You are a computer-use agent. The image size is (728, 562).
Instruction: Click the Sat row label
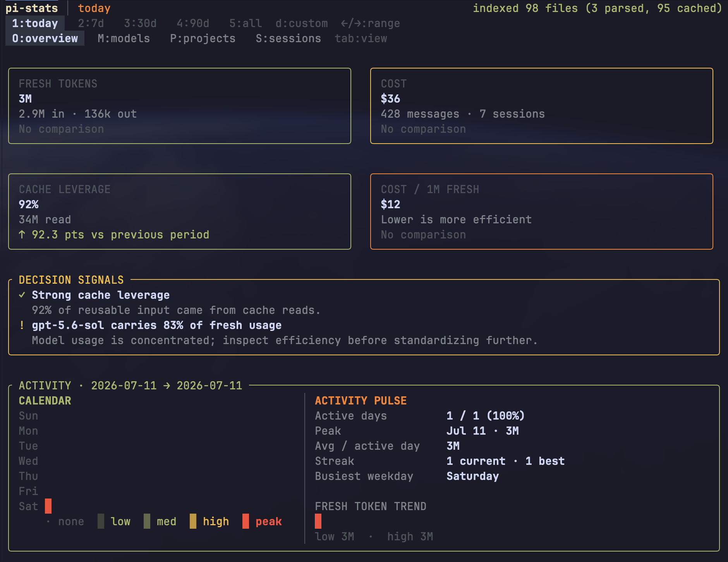click(28, 506)
